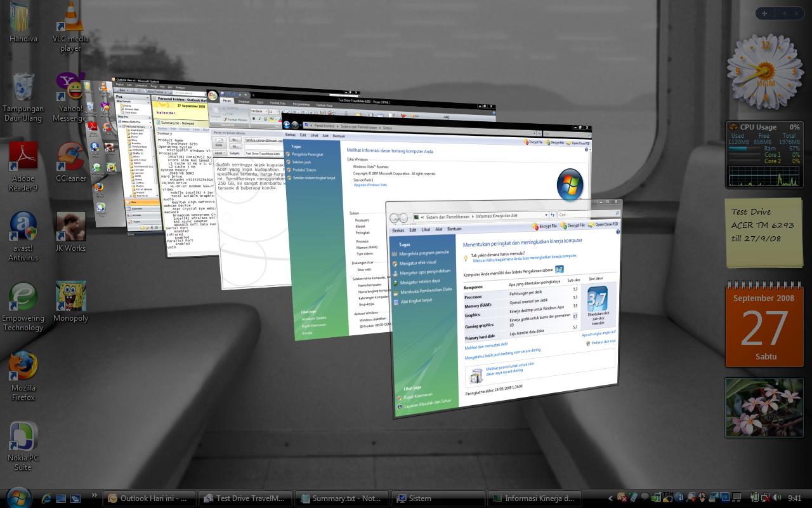Click 'Melihat dan mencetak detil' link
Viewport: 812px width, 508px height.
tap(486, 346)
